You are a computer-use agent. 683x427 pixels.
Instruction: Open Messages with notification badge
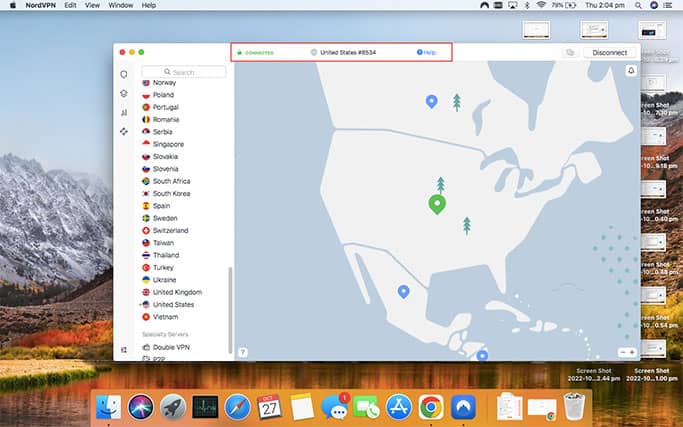[x=335, y=407]
